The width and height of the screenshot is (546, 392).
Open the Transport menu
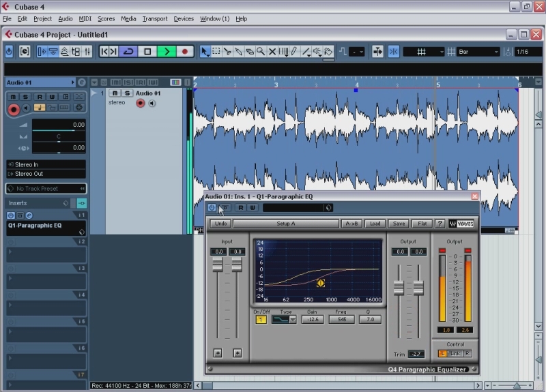pyautogui.click(x=155, y=18)
